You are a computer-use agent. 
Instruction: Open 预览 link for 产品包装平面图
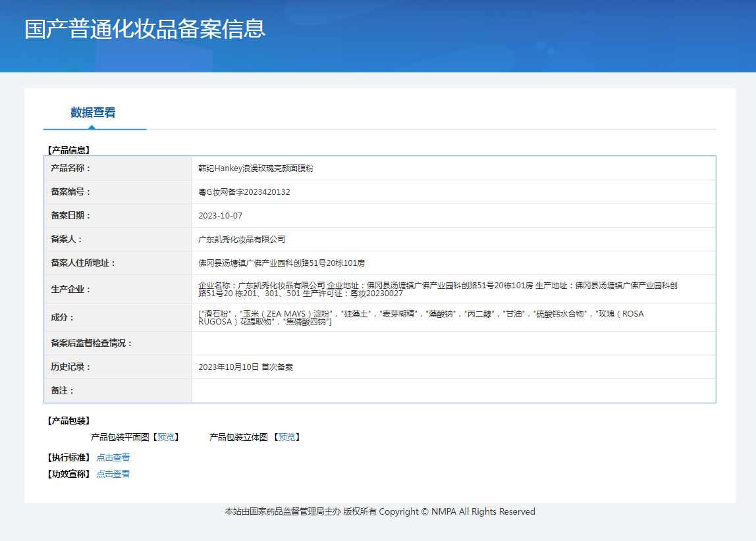(166, 437)
